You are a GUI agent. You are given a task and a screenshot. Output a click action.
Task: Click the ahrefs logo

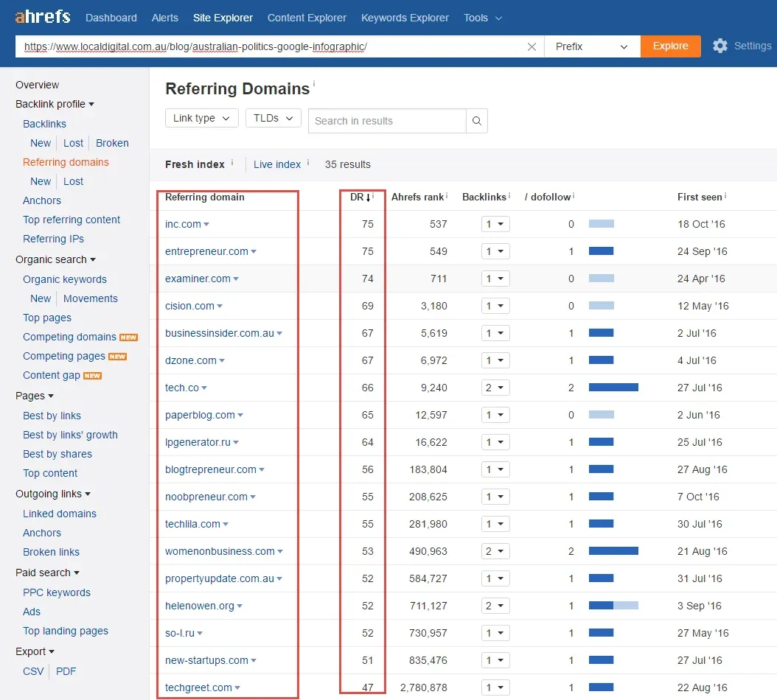pos(43,17)
